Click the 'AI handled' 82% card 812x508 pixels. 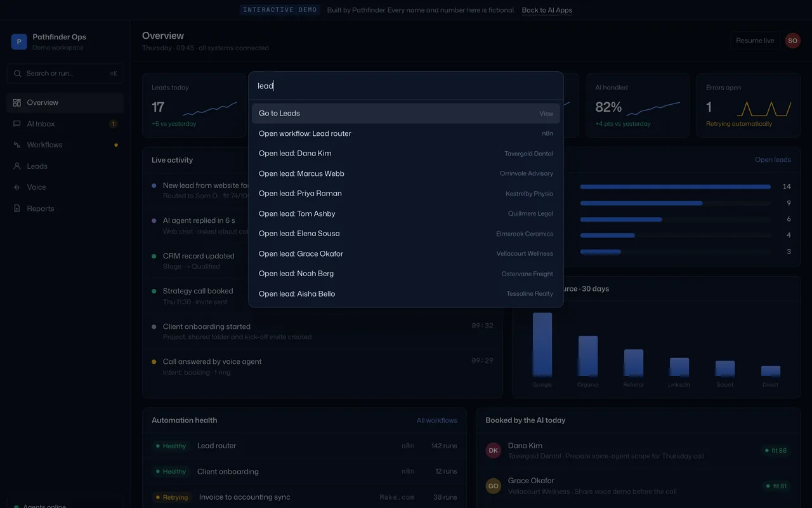(638, 105)
